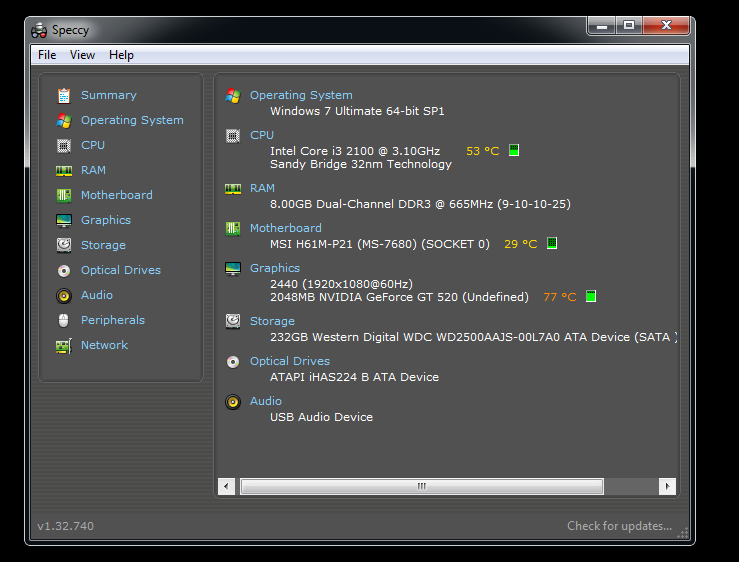This screenshot has width=739, height=562.
Task: Click the horizontal scrollbar thumb
Action: tap(422, 486)
